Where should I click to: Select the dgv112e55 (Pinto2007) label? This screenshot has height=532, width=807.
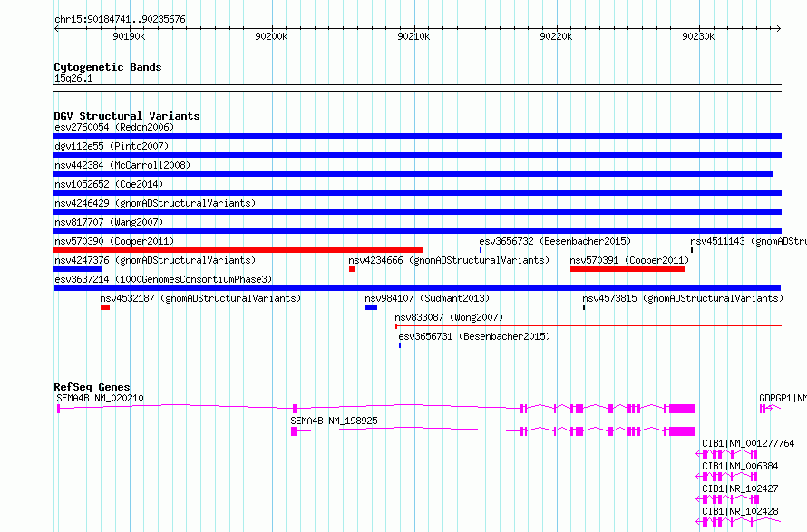coord(112,146)
